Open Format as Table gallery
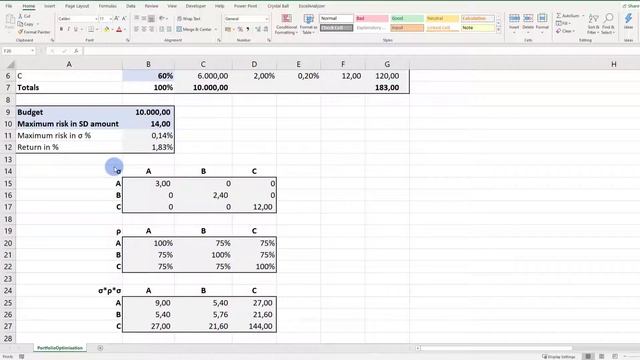The height and width of the screenshot is (360, 640). click(309, 24)
